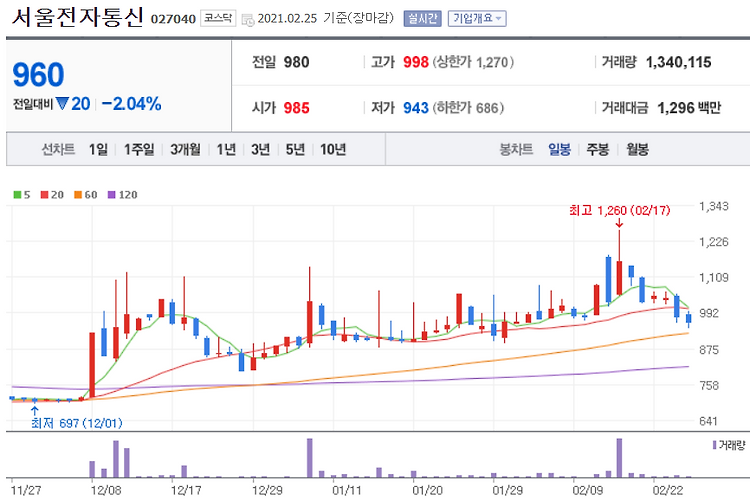This screenshot has width=750, height=500.
Task: Click the 저가 value 943
Action: click(x=415, y=108)
